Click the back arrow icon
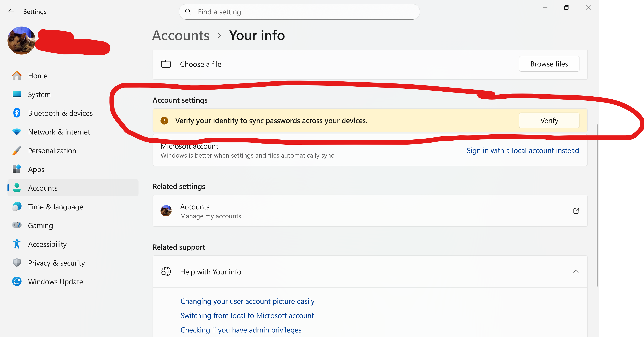 pos(11,12)
